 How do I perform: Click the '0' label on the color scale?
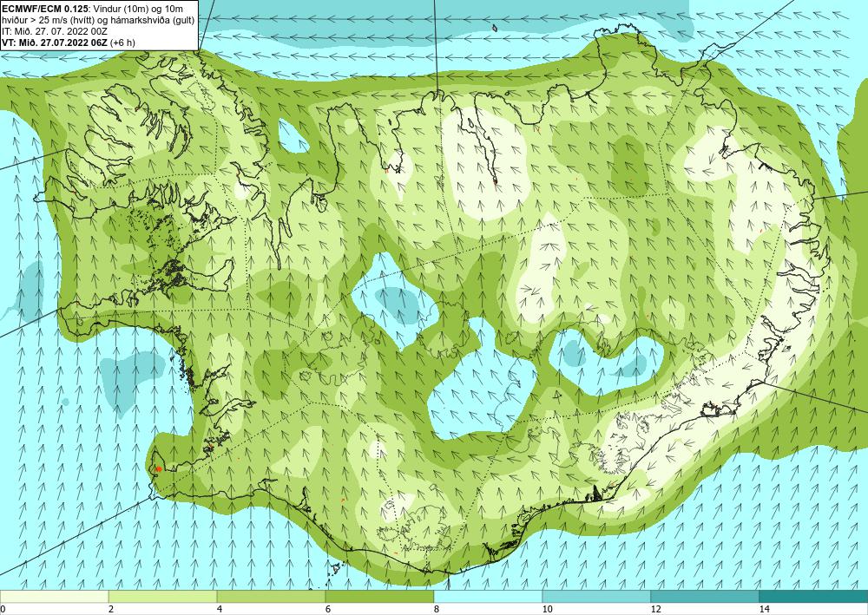tap(3, 609)
